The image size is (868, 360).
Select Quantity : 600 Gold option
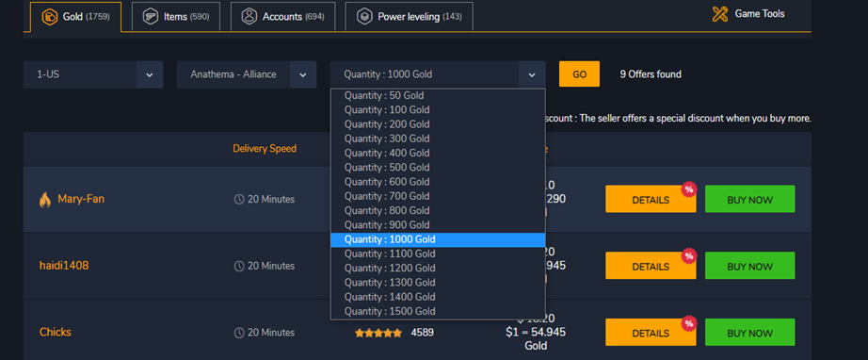coord(438,182)
